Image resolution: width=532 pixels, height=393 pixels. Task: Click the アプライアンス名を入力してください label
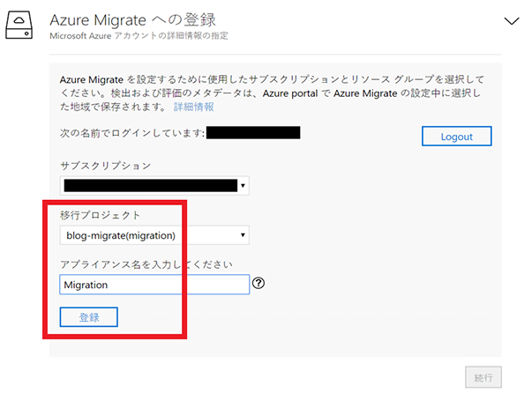click(146, 264)
